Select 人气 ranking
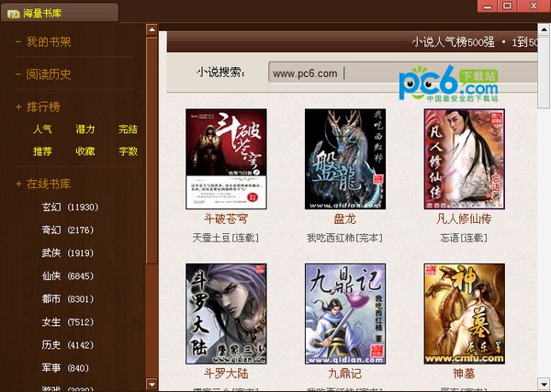 (x=42, y=129)
